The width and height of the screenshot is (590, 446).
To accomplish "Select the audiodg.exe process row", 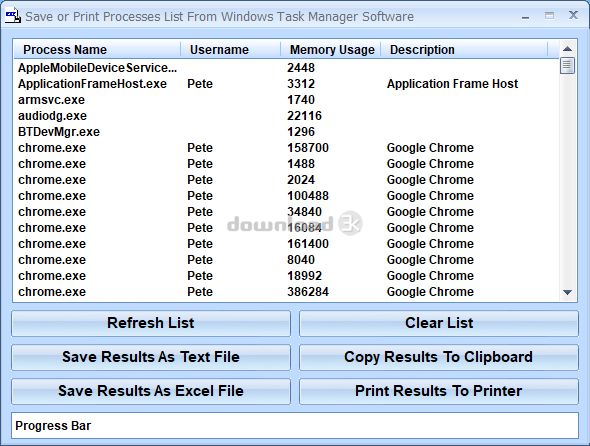I will coord(287,116).
